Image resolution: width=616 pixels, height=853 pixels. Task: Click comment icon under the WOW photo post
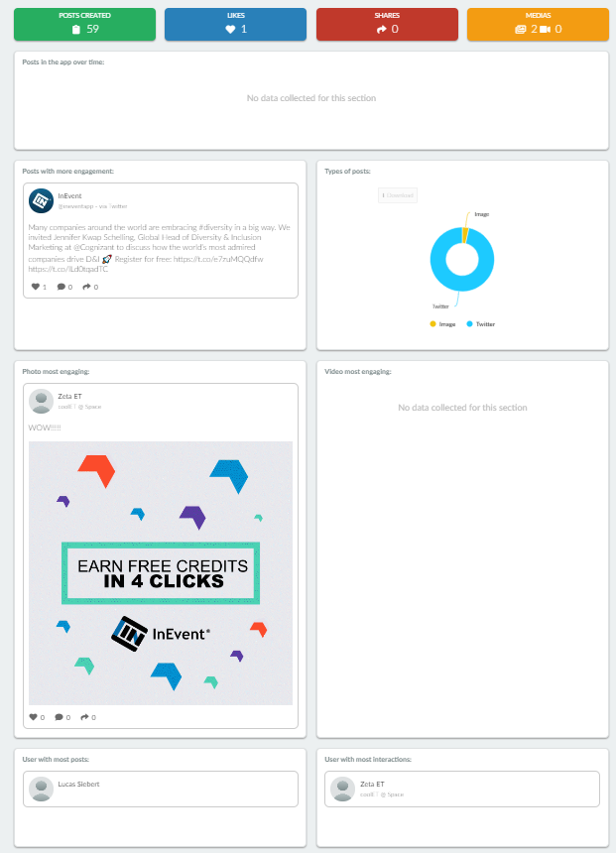tap(59, 717)
